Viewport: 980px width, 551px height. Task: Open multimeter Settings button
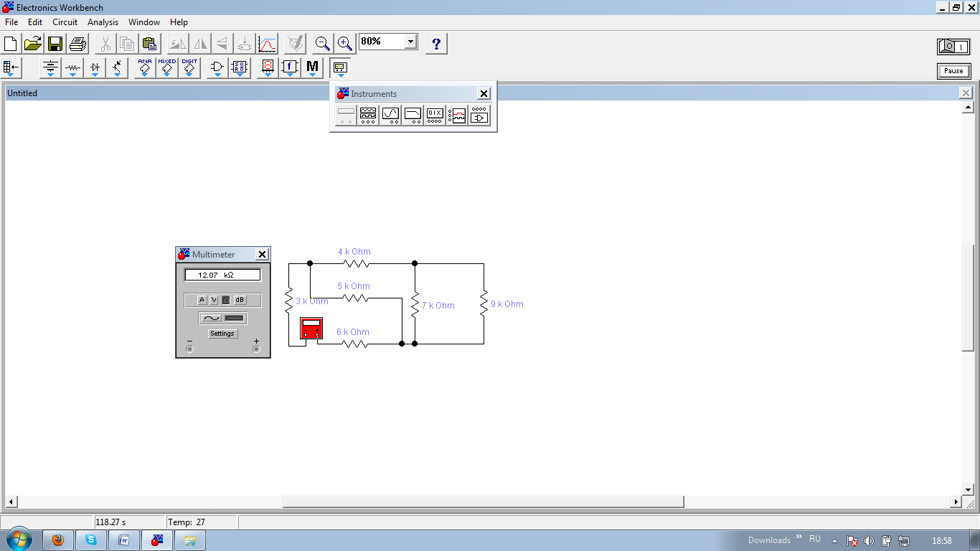click(x=222, y=334)
